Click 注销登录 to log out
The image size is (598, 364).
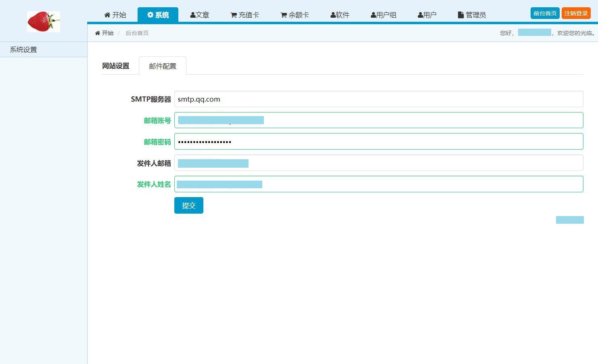coord(576,13)
